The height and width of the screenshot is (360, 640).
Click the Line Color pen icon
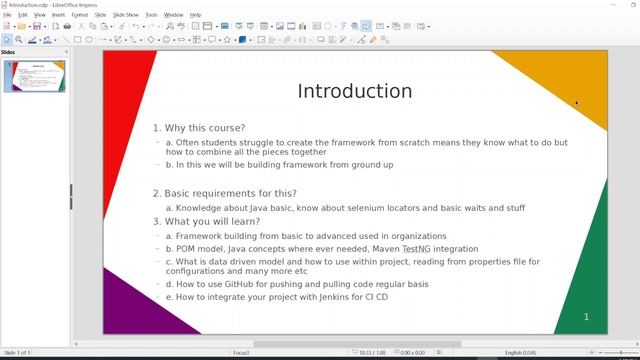pyautogui.click(x=32, y=40)
